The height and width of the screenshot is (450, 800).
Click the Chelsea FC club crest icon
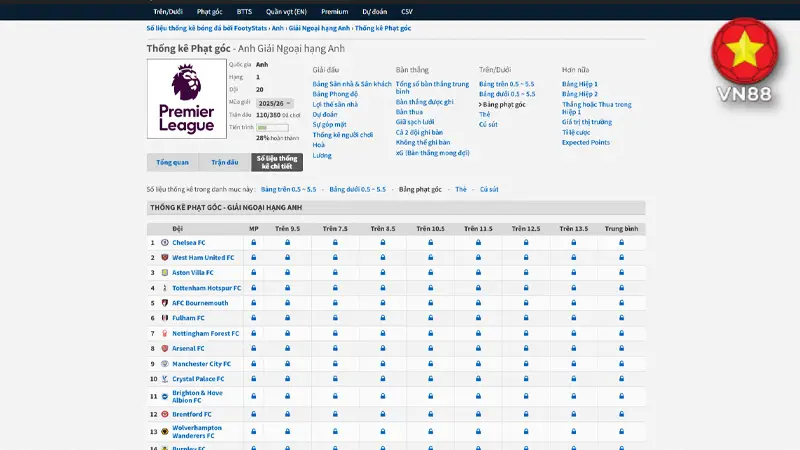pos(165,242)
